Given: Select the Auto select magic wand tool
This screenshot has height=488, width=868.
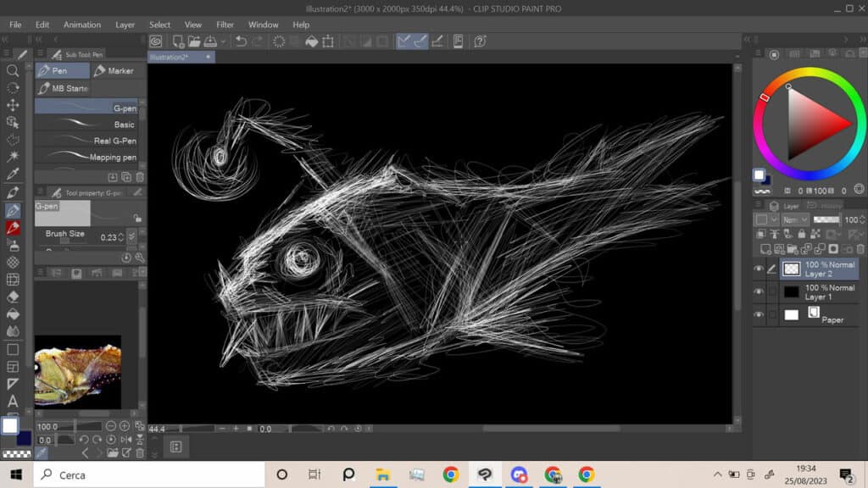Looking at the screenshot, I should tap(13, 157).
